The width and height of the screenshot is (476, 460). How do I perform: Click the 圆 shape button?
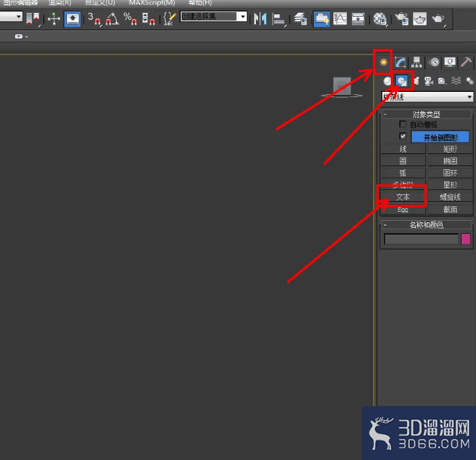403,161
